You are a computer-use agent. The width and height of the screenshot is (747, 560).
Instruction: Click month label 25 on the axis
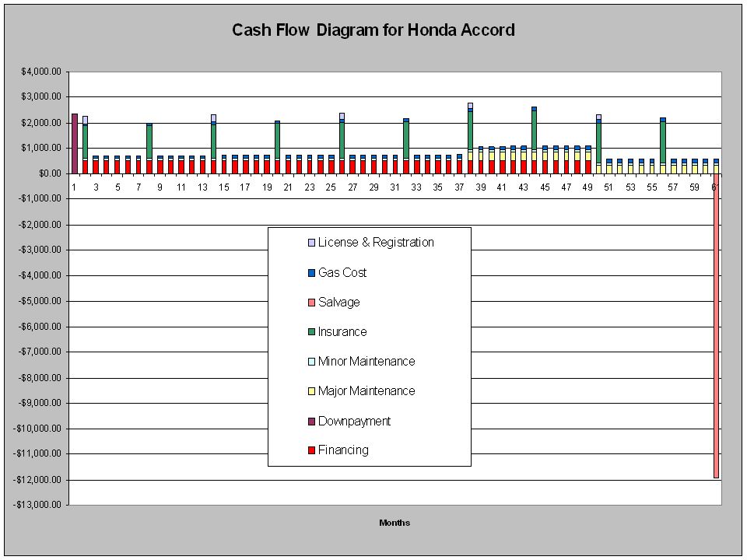click(331, 187)
